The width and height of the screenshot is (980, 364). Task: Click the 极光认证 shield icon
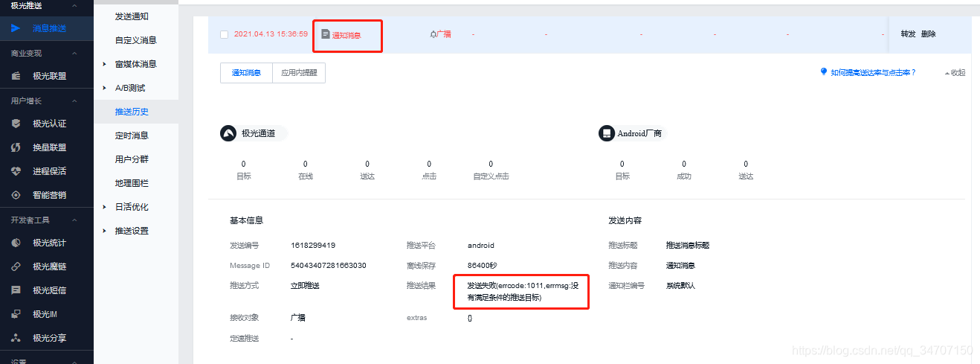[x=16, y=124]
